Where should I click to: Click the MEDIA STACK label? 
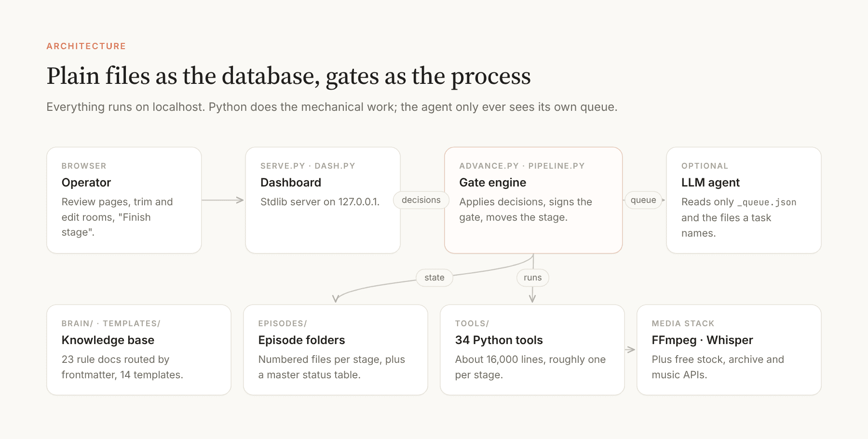[683, 323]
